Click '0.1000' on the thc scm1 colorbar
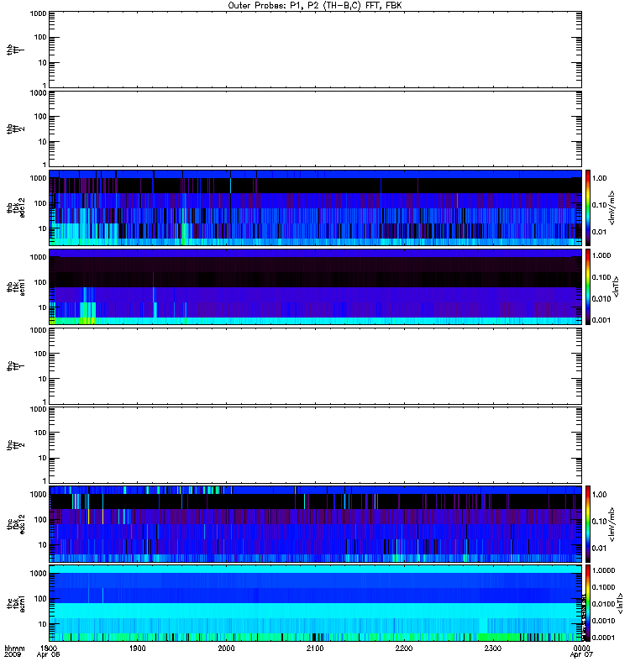 (603, 587)
